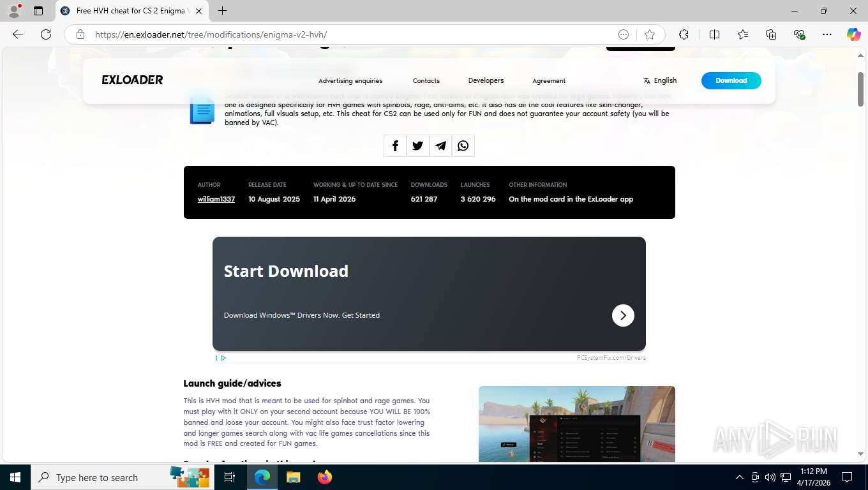Viewport: 868px width, 490px height.
Task: Close the Free HVH cheat tab
Action: (198, 11)
